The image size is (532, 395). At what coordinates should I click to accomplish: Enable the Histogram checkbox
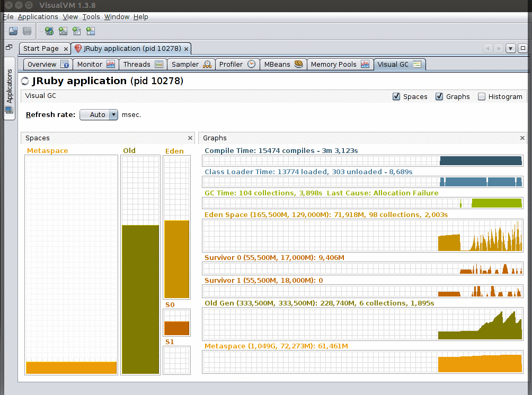(482, 96)
